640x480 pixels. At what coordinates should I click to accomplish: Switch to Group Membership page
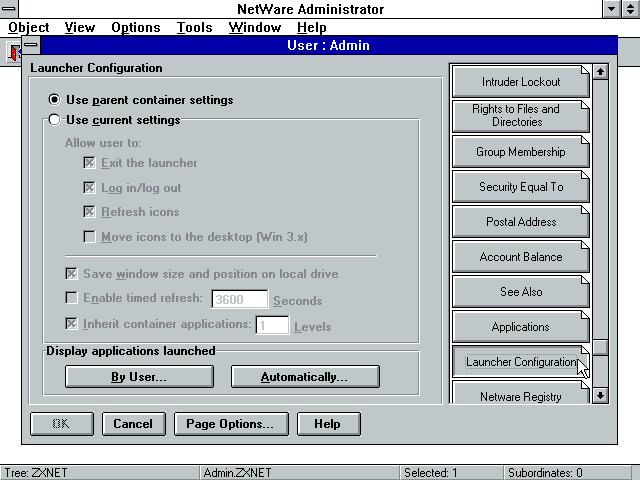coord(521,152)
